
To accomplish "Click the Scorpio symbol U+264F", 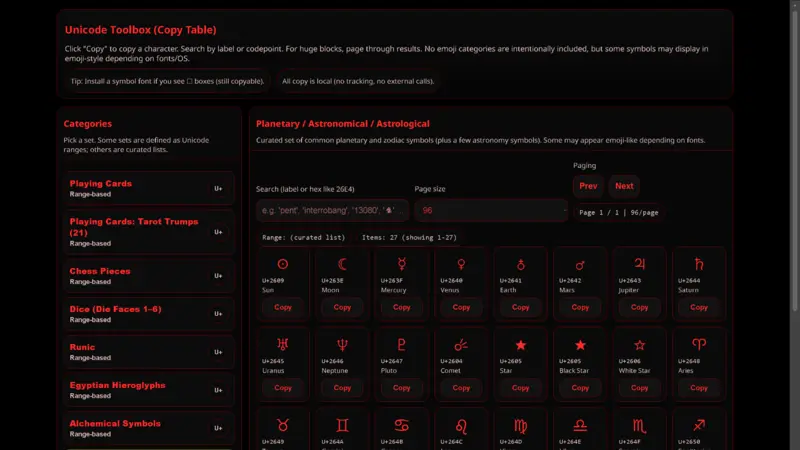I will click(x=639, y=426).
